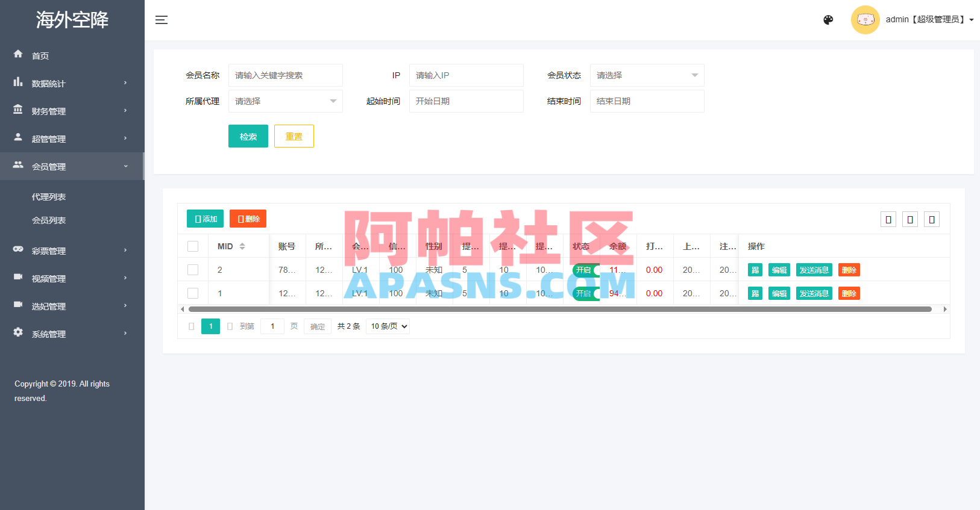Screen dimensions: 980x510
Task: Click the 数据统计 bar chart icon
Action: coord(18,82)
